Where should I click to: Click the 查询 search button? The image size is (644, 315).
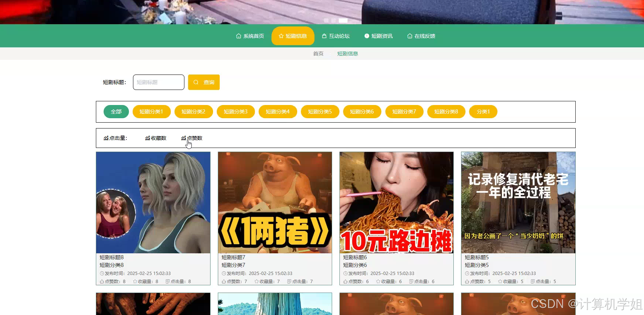click(x=204, y=82)
